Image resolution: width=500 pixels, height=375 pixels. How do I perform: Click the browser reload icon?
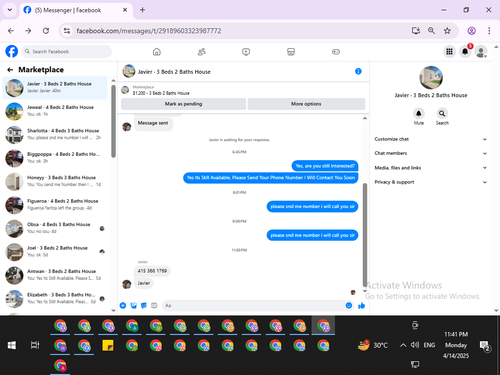coord(46,31)
